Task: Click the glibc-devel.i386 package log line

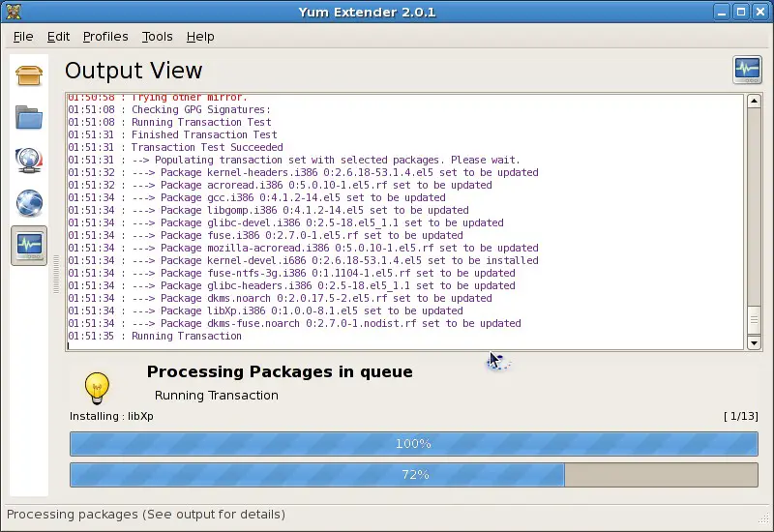Action: (x=285, y=222)
